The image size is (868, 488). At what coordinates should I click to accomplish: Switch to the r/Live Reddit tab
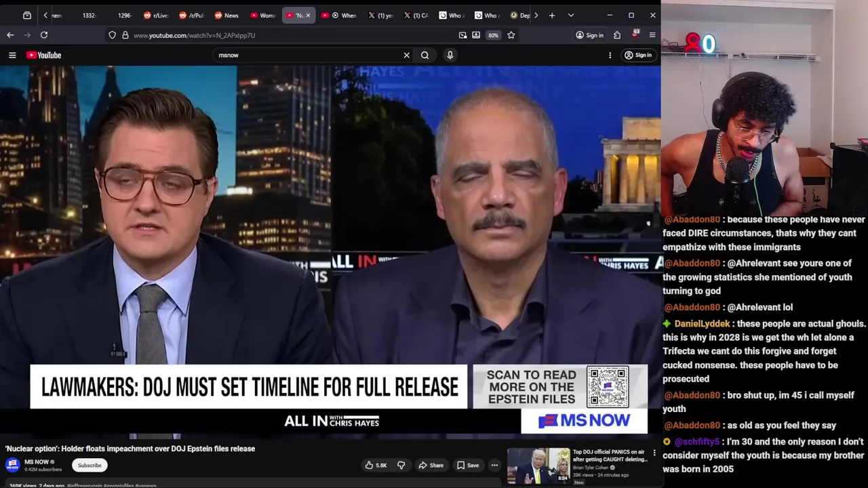coord(156,15)
